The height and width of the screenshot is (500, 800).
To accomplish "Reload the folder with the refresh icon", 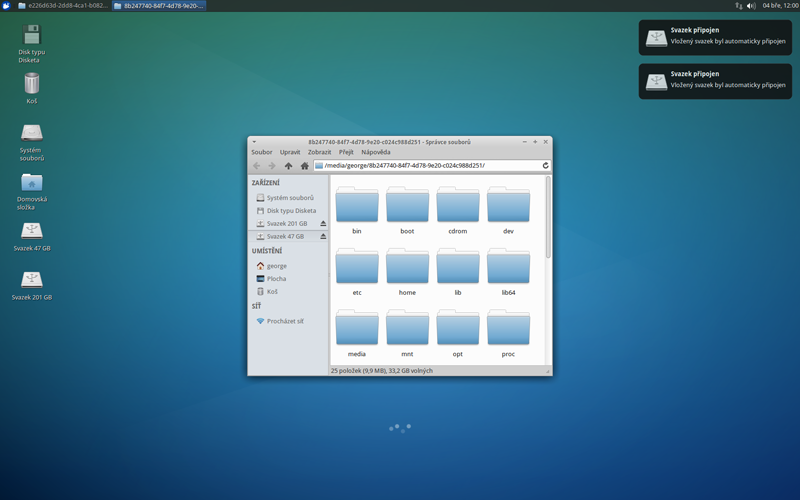I will coord(545,166).
